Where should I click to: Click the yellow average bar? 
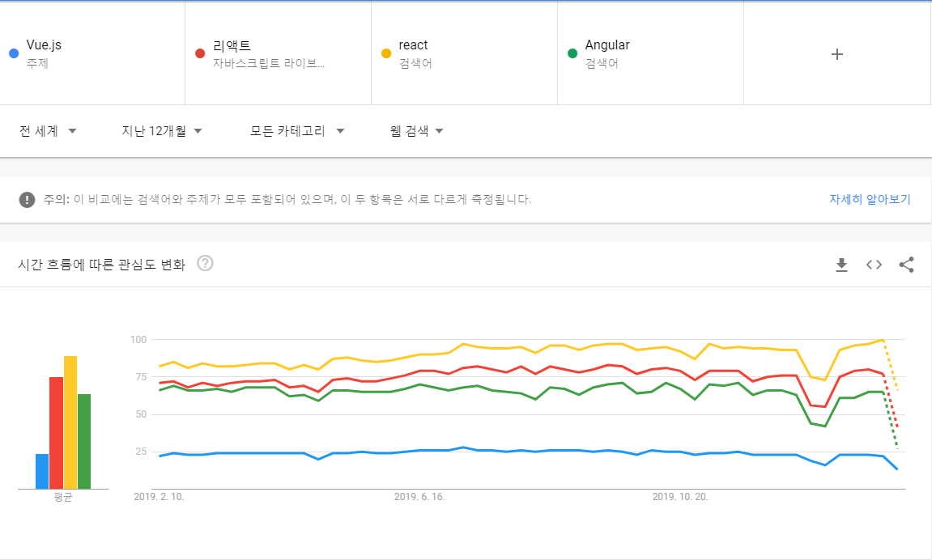point(70,422)
